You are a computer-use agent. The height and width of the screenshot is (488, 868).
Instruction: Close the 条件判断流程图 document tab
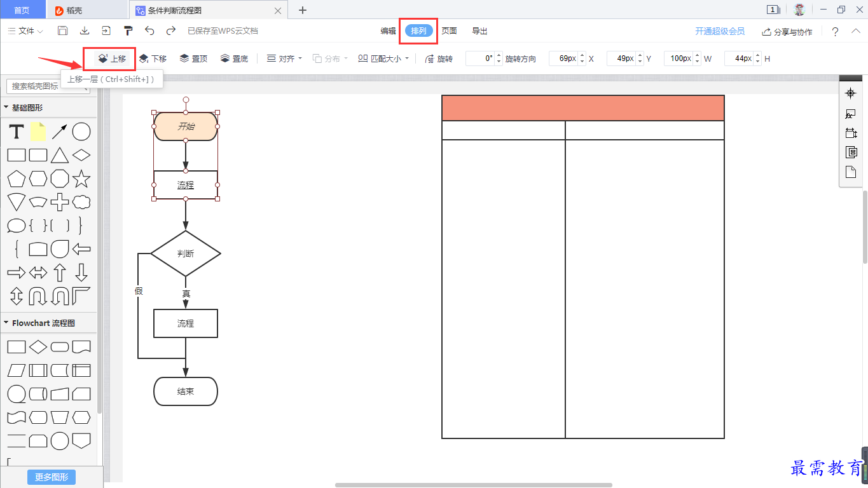tap(277, 10)
